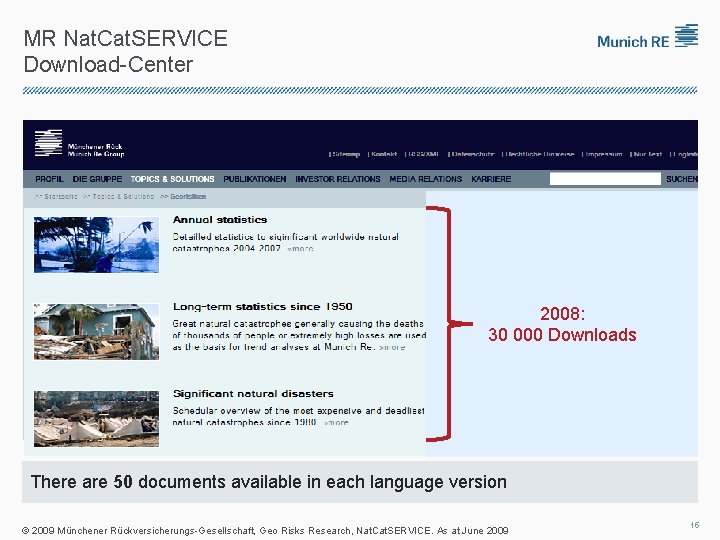Click the Georisiken breadcrumb
This screenshot has width=720, height=540.
pos(188,197)
